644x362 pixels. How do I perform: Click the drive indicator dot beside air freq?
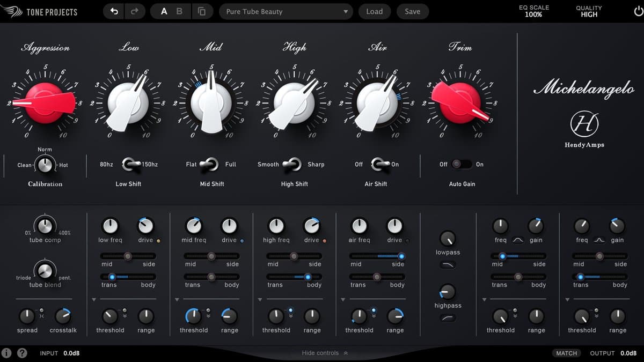[x=407, y=241]
